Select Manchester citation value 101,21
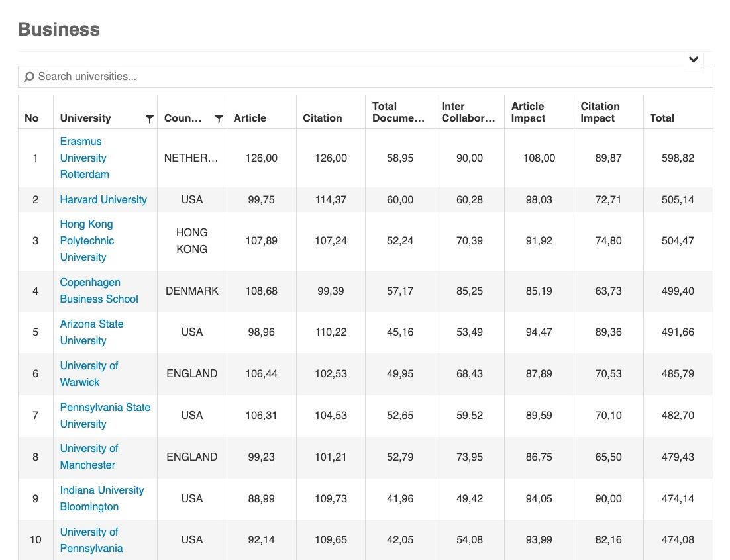The height and width of the screenshot is (560, 730). click(x=331, y=457)
